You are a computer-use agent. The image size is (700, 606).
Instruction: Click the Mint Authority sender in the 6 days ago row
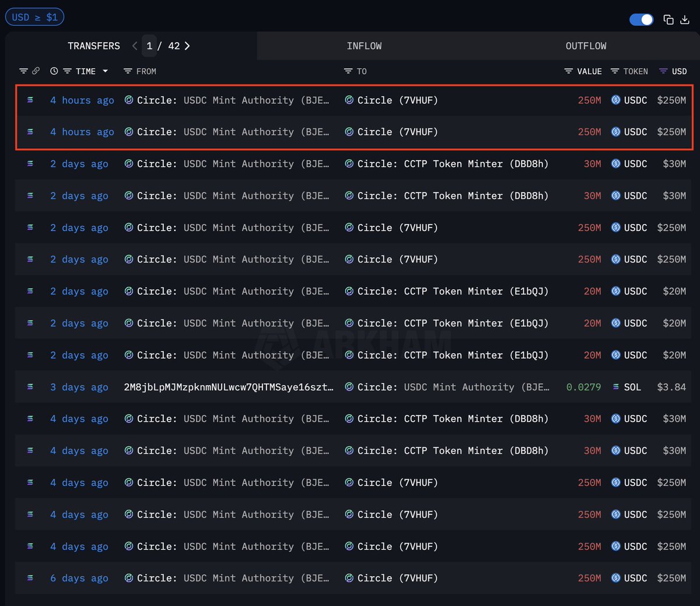click(233, 579)
